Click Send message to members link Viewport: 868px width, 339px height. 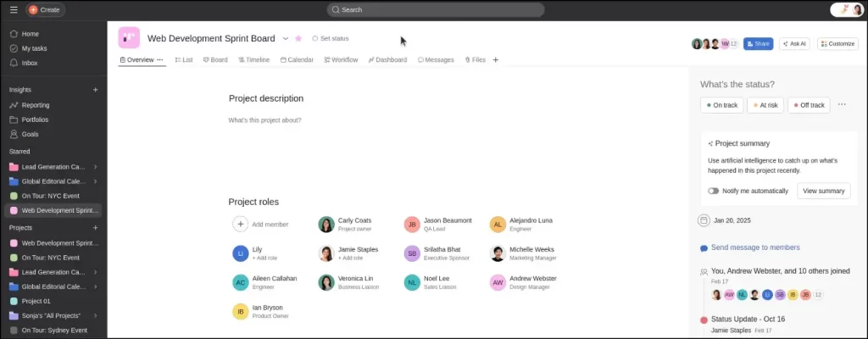754,247
